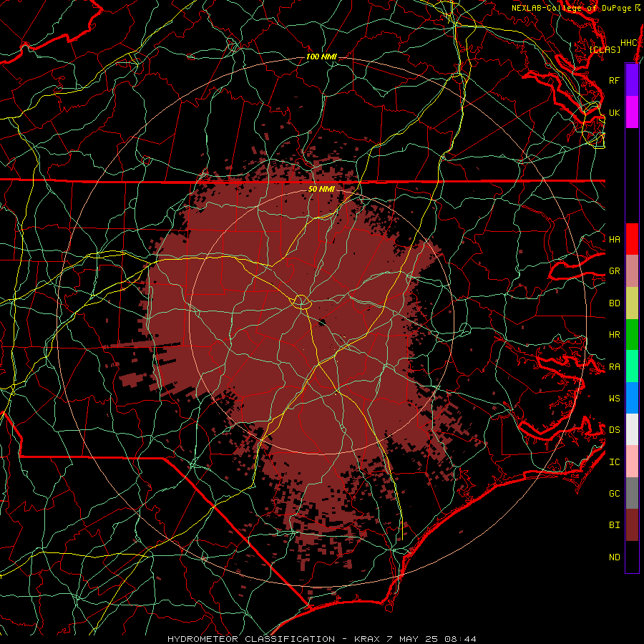Click the dark green HR swatch
This screenshot has width=644, height=644.
[632, 335]
